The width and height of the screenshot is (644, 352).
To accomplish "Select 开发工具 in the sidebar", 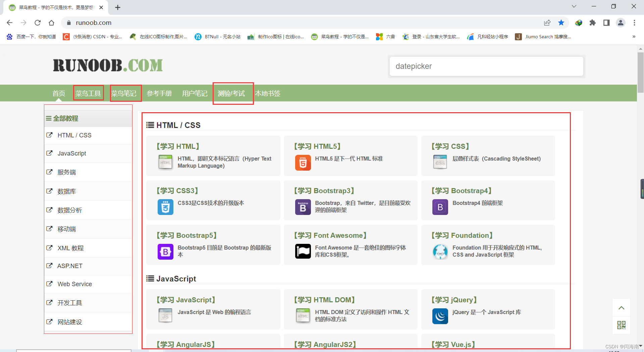I will pos(88,303).
